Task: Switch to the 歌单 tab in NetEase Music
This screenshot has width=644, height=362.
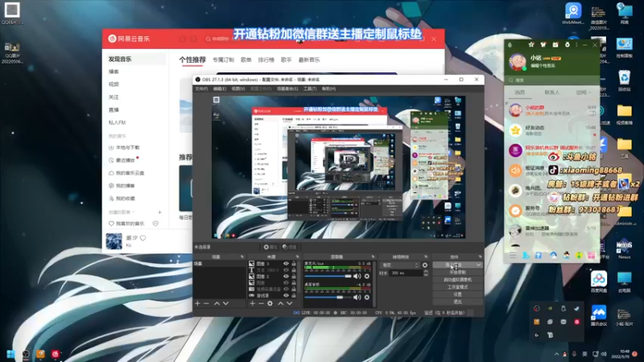Action: coord(246,60)
